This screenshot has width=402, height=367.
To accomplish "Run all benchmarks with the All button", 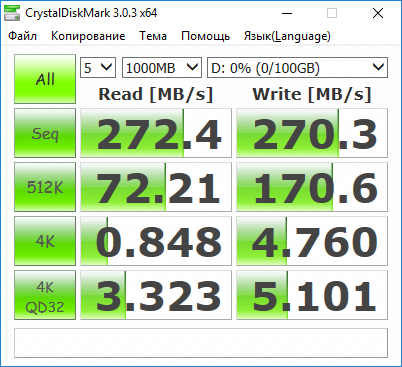I will click(45, 79).
